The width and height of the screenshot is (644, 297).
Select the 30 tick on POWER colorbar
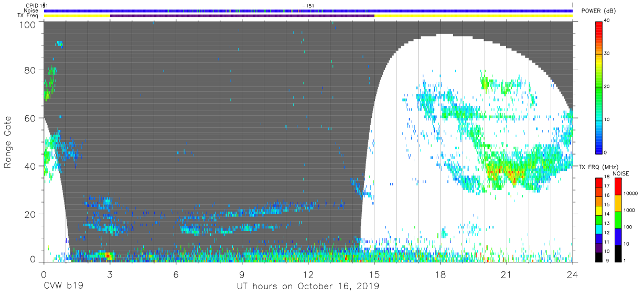point(607,54)
